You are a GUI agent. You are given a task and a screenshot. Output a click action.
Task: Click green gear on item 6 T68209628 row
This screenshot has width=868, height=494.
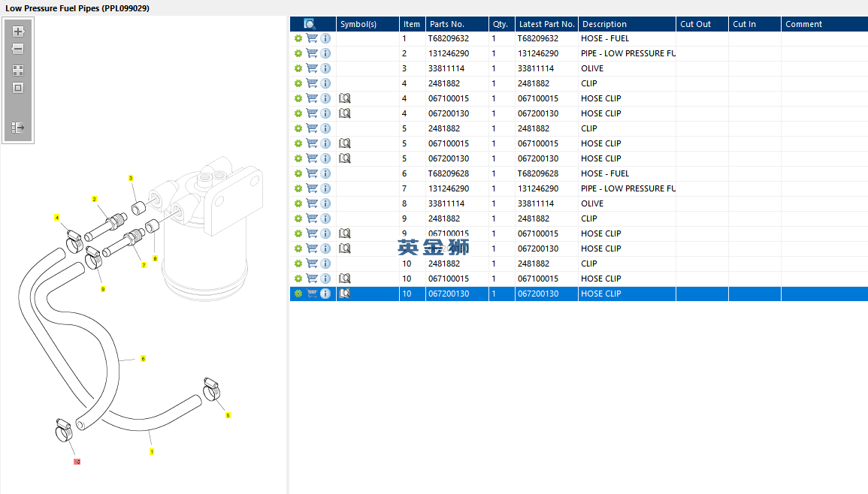click(x=298, y=173)
